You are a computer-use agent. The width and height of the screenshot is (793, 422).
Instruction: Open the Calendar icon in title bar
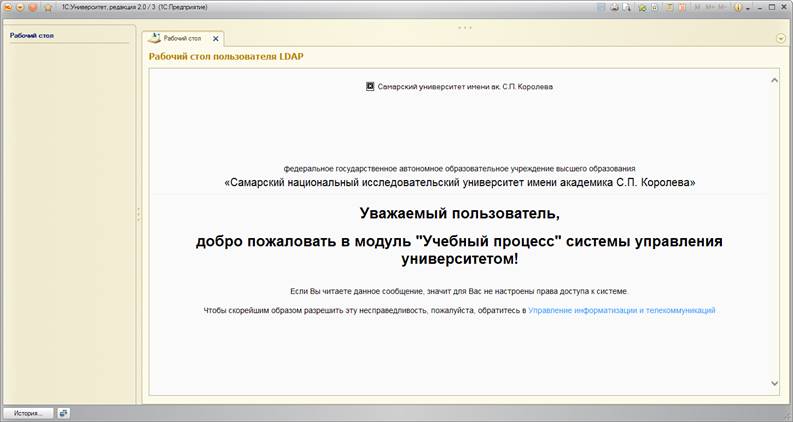pos(683,7)
